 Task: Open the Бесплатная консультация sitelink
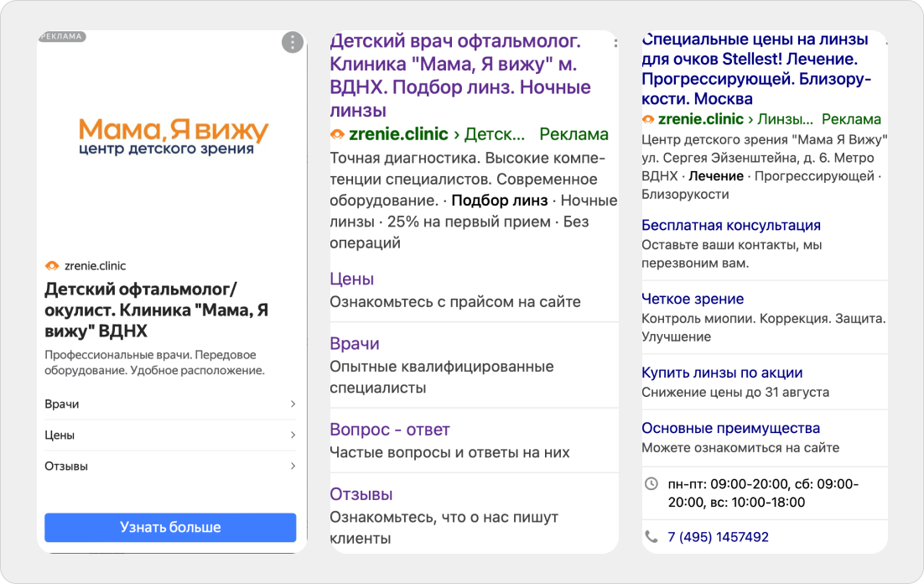pyautogui.click(x=730, y=226)
